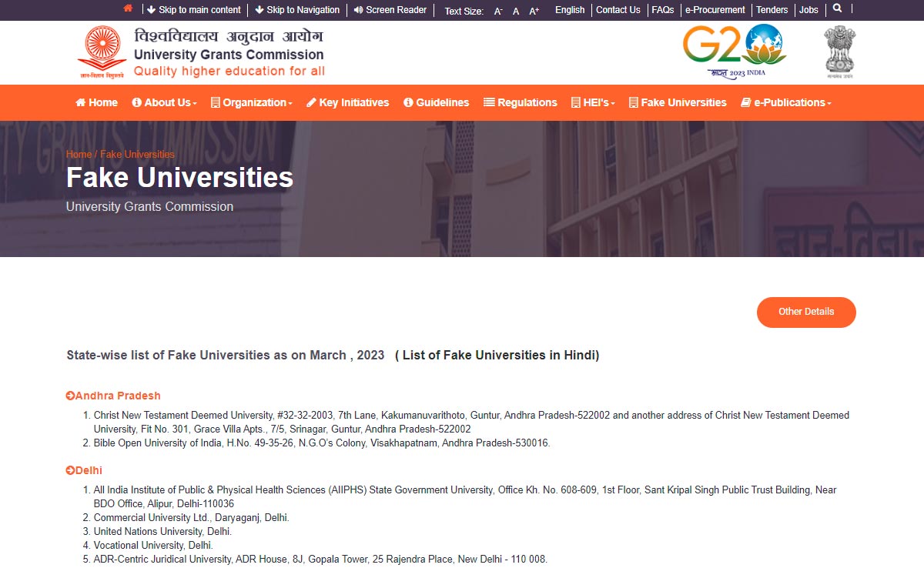Select Guidelines from the navigation bar
Viewport: 924px width, 568px height.
tap(436, 102)
